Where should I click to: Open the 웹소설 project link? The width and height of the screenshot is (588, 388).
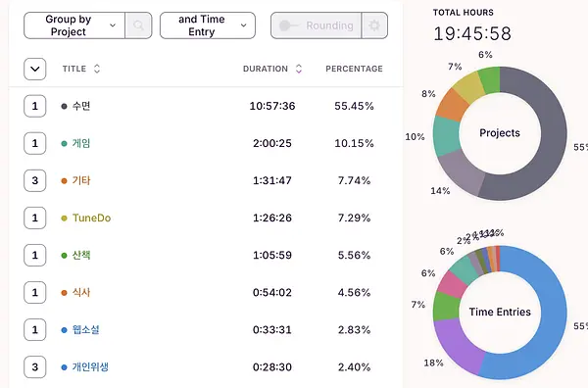click(x=86, y=330)
